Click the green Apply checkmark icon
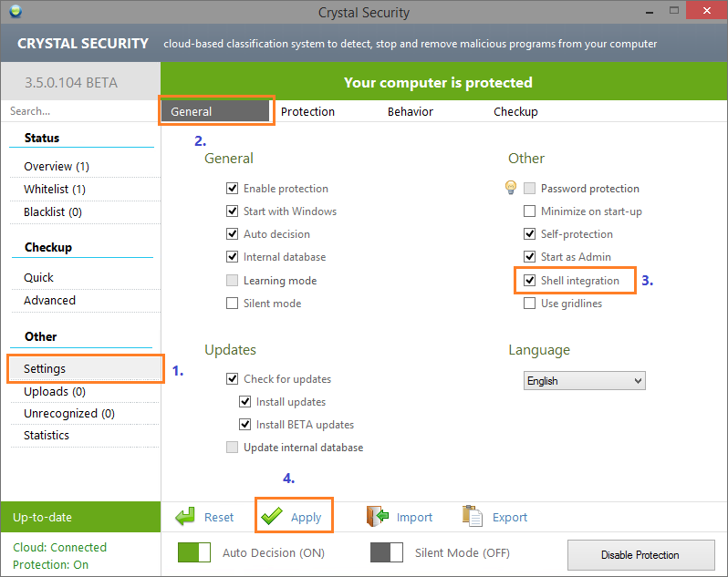728x577 pixels. click(272, 517)
